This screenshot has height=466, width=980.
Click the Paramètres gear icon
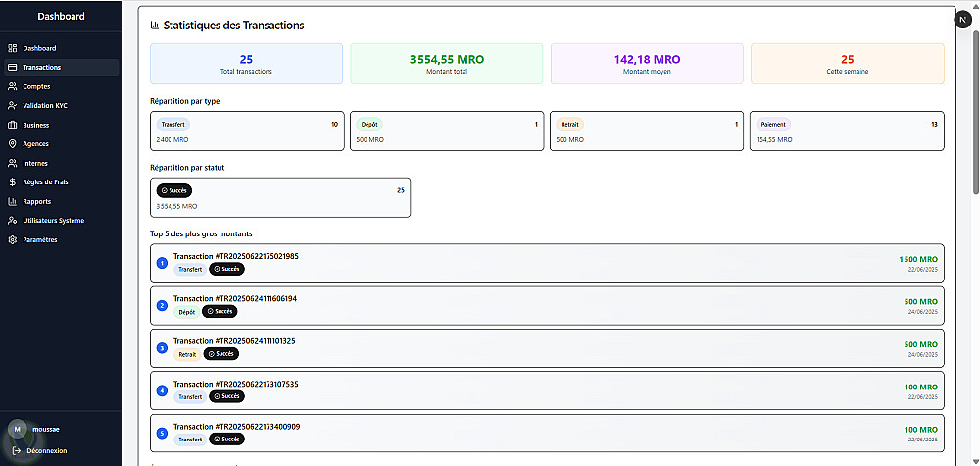coord(12,239)
